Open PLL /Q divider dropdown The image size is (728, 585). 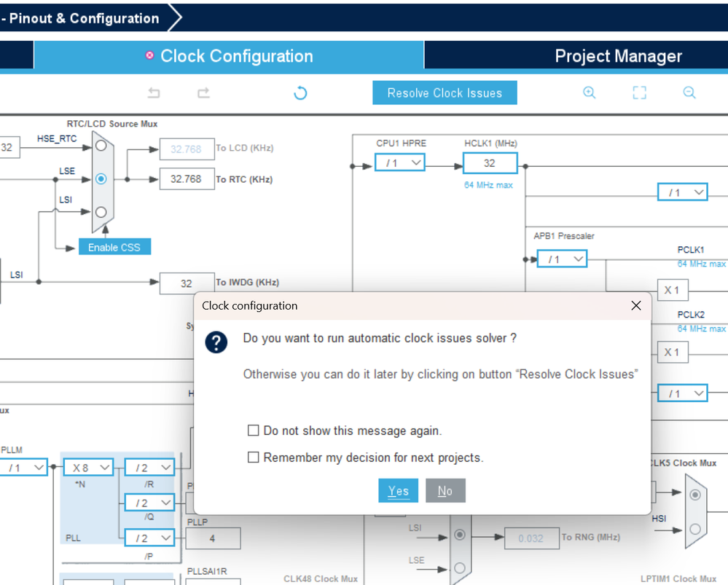(x=150, y=503)
